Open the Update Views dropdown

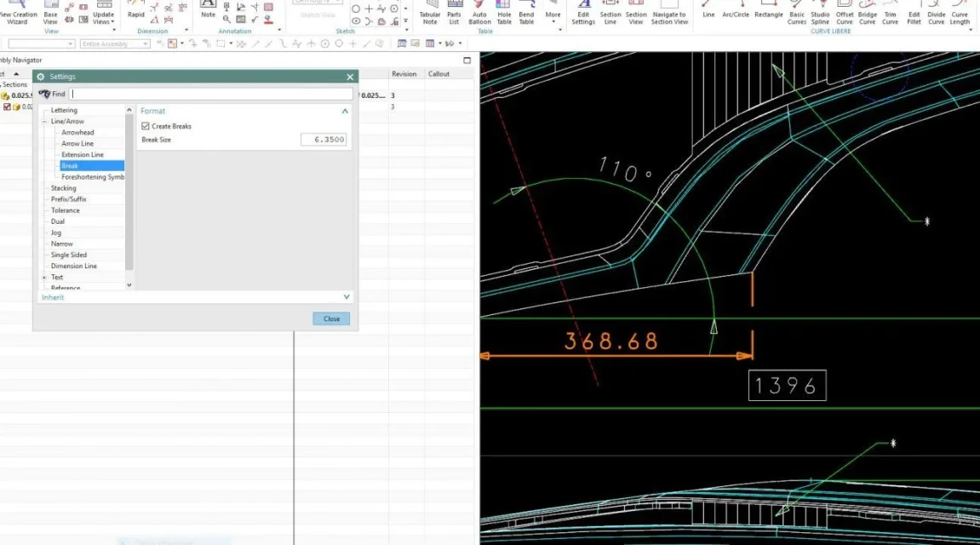click(103, 14)
